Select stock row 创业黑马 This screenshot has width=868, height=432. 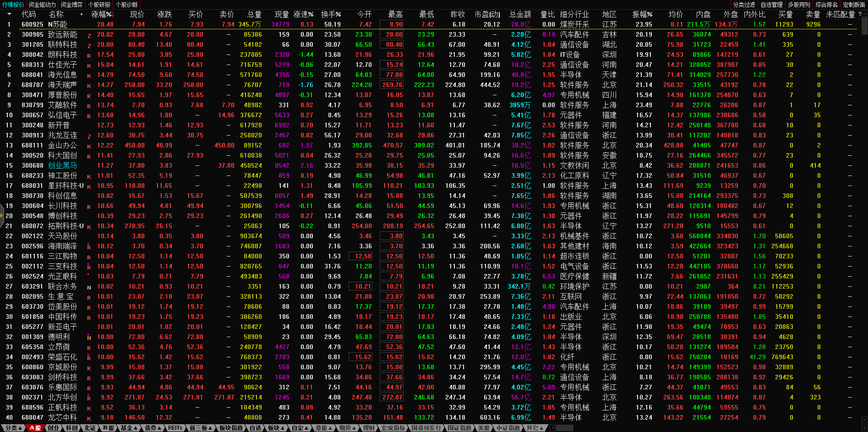62,165
